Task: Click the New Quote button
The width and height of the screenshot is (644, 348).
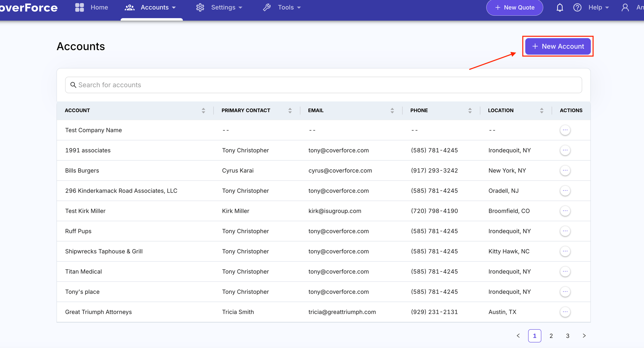Action: pyautogui.click(x=515, y=7)
